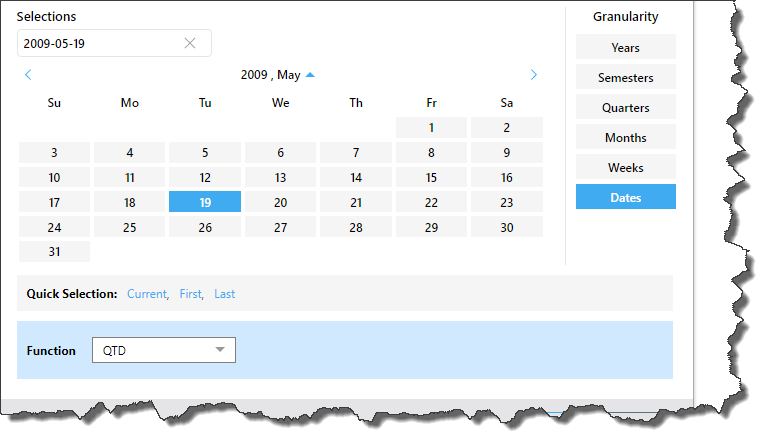Choose the 13th on the calendar
Screen dimensions: 771x446
click(x=280, y=177)
